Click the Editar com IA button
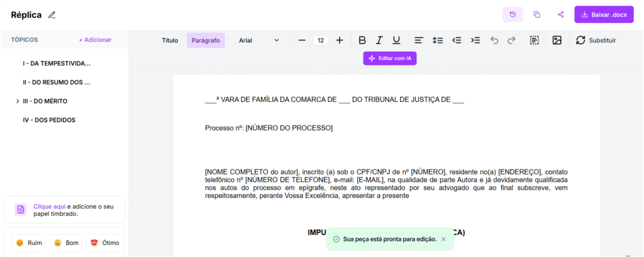The image size is (644, 257). (x=390, y=58)
